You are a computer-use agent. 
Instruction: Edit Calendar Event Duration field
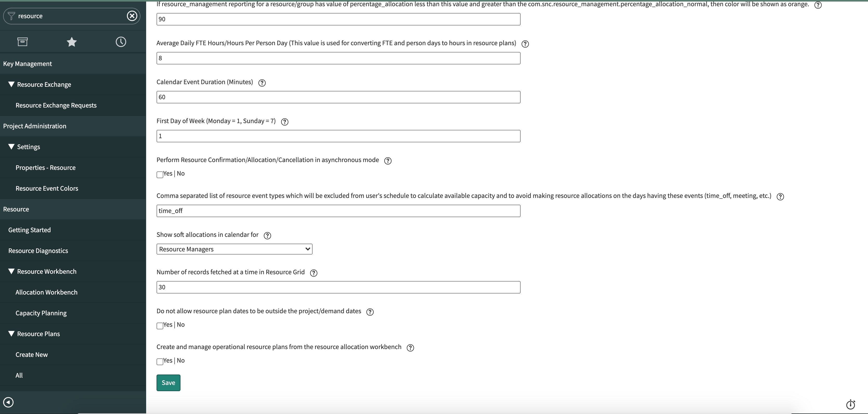[338, 97]
